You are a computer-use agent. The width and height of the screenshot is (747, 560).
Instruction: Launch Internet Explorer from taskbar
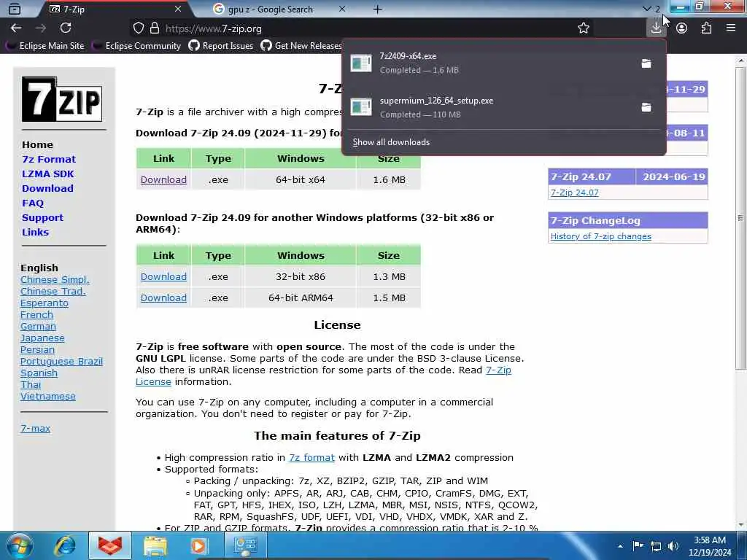[65, 545]
